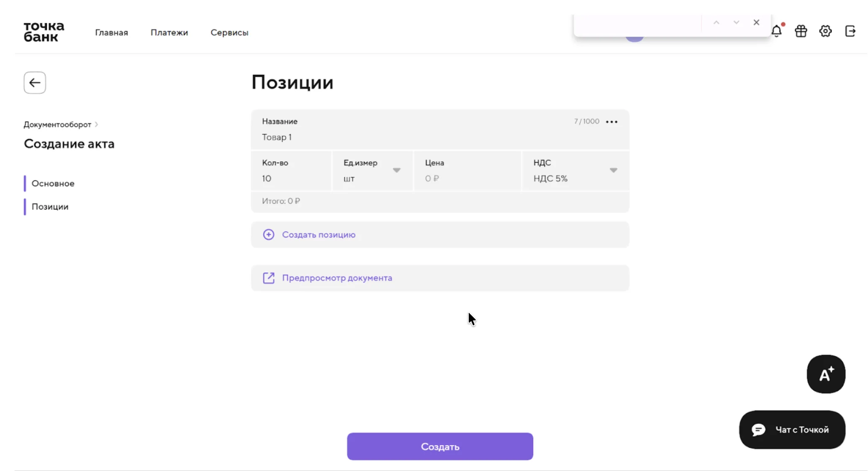Image resolution: width=868 pixels, height=471 pixels.
Task: Click the back arrow button
Action: (x=35, y=83)
